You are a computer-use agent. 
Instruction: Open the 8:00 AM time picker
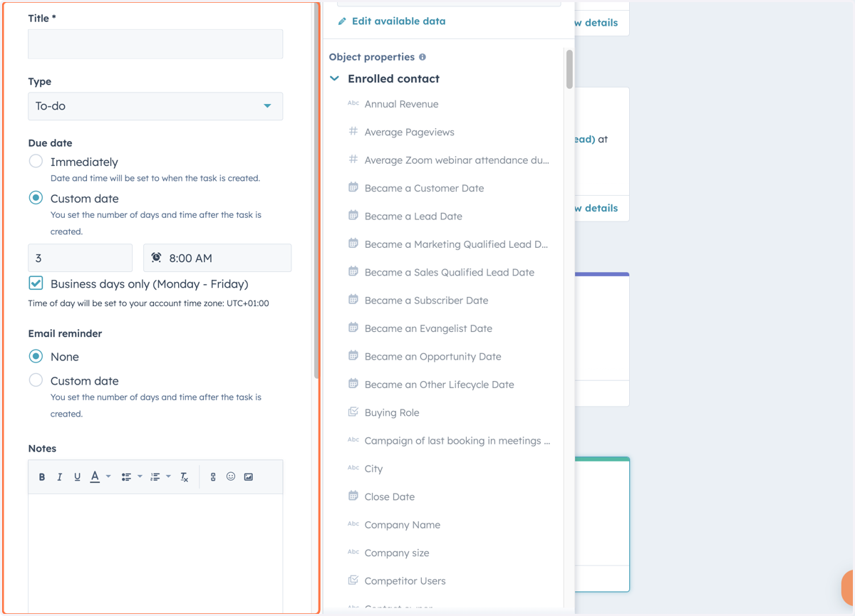point(217,258)
